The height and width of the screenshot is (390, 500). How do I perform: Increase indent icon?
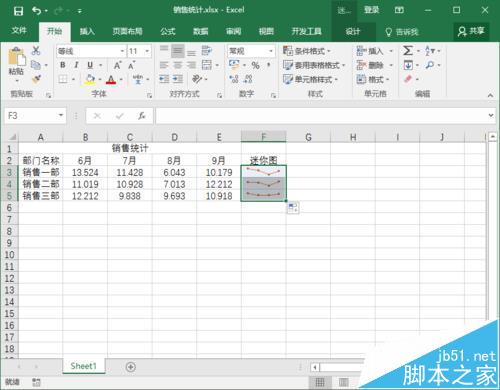(178, 79)
